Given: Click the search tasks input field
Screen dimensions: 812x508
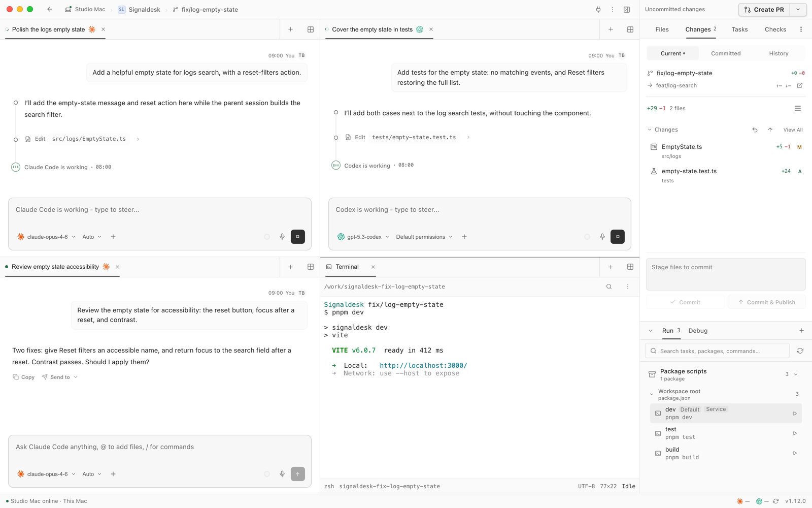Looking at the screenshot, I should (718, 351).
